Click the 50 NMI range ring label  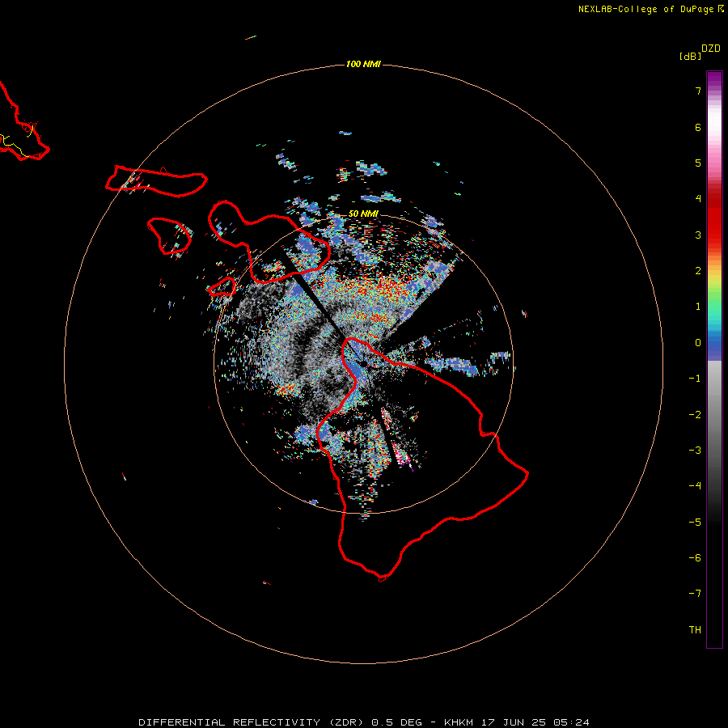[x=363, y=214]
